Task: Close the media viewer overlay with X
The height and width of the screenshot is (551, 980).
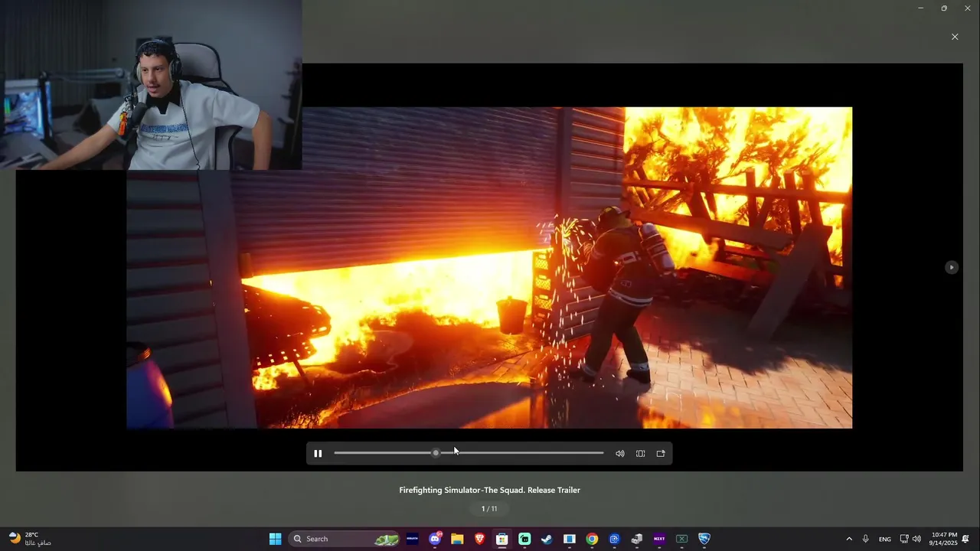Action: click(955, 37)
